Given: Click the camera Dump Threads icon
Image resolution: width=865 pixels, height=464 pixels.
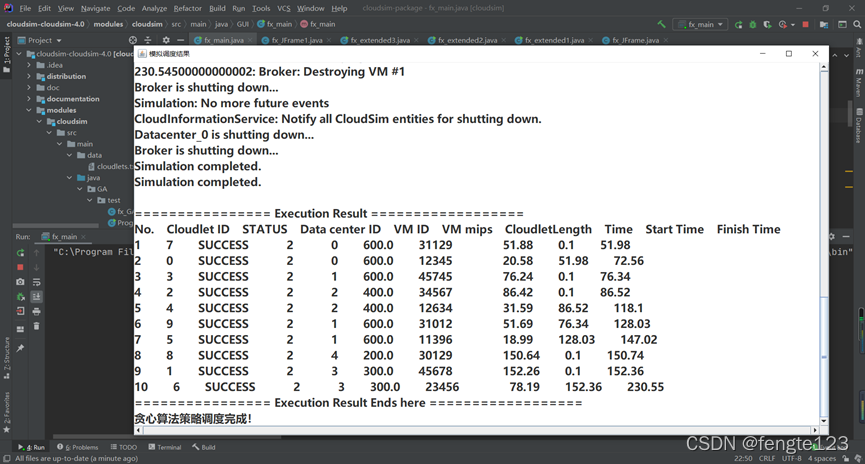Looking at the screenshot, I should point(20,282).
